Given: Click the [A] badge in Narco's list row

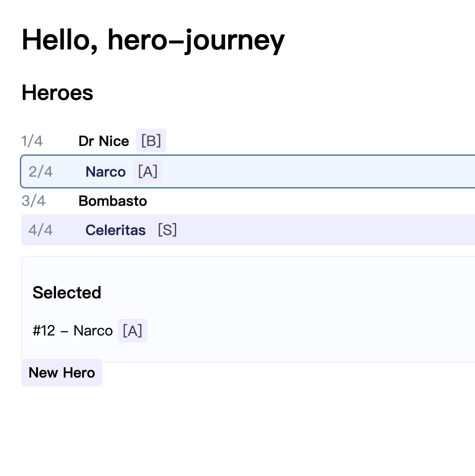Looking at the screenshot, I should click(147, 172).
